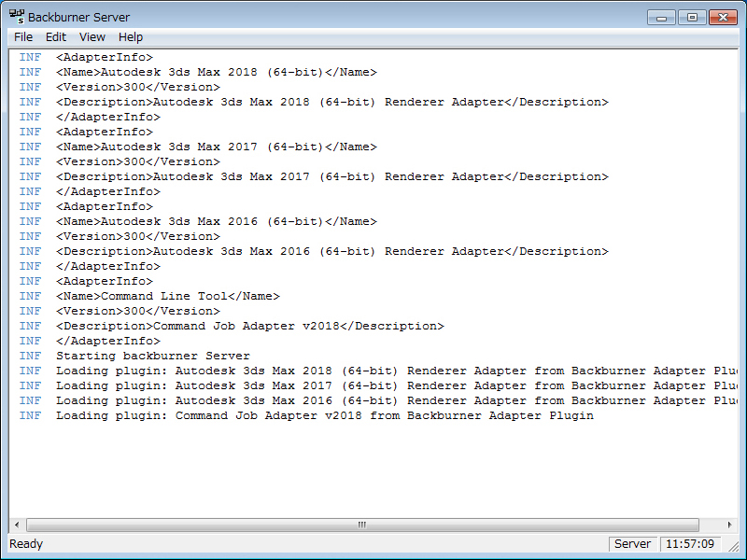747x560 pixels.
Task: Select the line with Name Autodesk 3ds Max 2018
Action: point(217,72)
